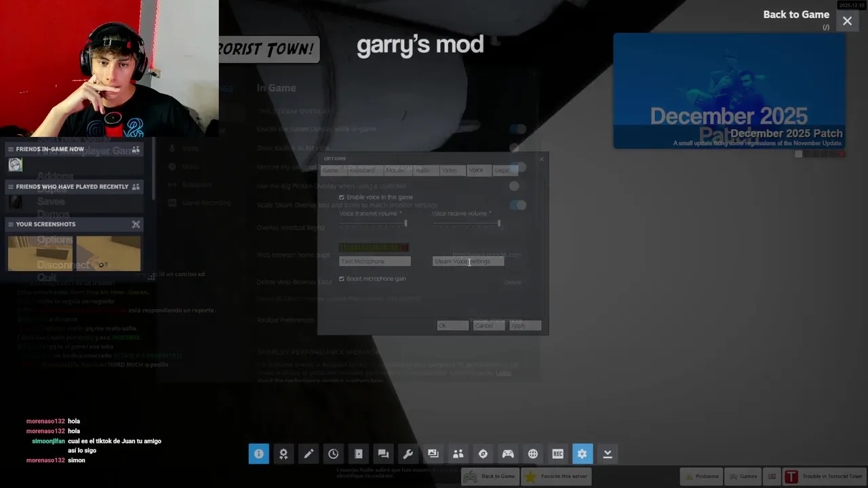The width and height of the screenshot is (868, 488).
Task: Click hamburger handle of Your Screenshots panel
Action: (x=11, y=224)
